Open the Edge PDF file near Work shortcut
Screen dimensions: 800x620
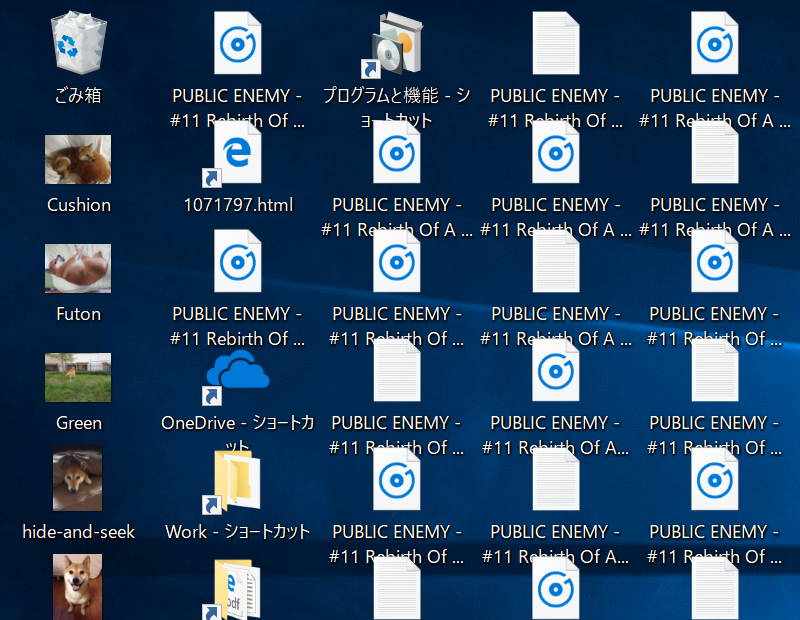pyautogui.click(x=237, y=595)
